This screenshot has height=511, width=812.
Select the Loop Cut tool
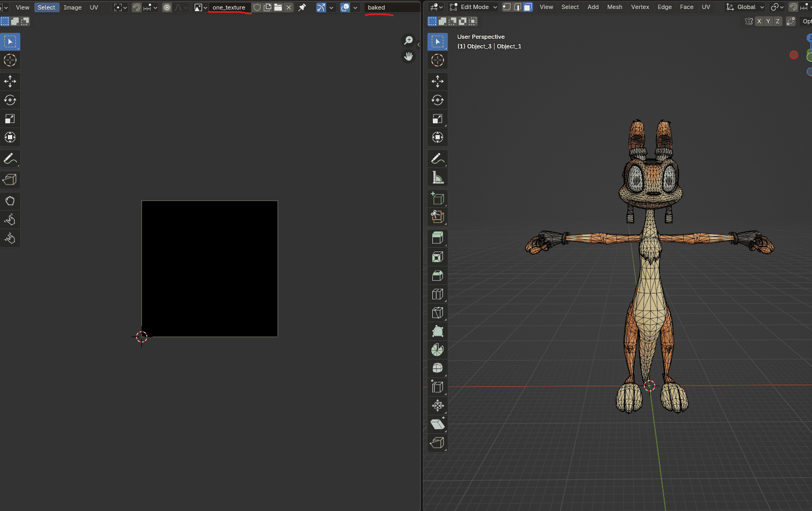coord(438,294)
